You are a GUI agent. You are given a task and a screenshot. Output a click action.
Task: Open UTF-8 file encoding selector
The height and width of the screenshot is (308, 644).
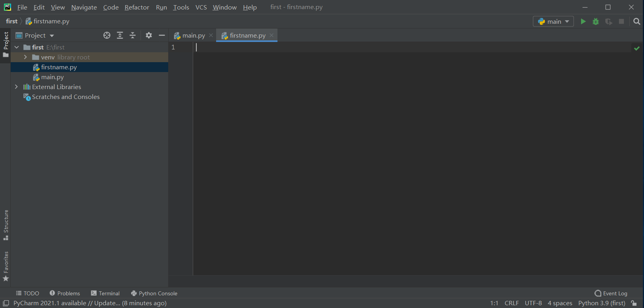pyautogui.click(x=533, y=303)
